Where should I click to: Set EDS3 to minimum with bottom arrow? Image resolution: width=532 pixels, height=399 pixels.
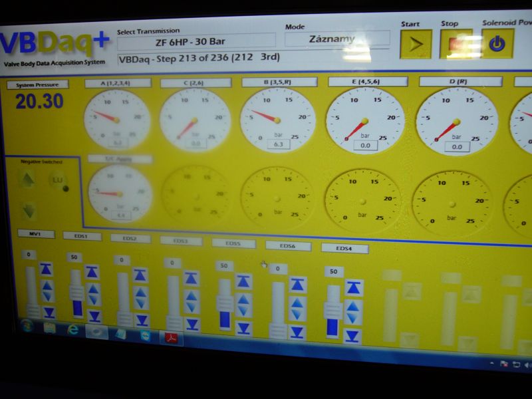[192, 325]
